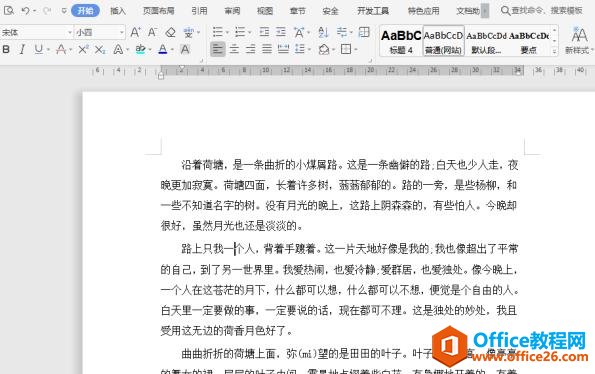
Task: Expand the styles gallery with the bottom arrow
Action: pyautogui.click(x=554, y=50)
